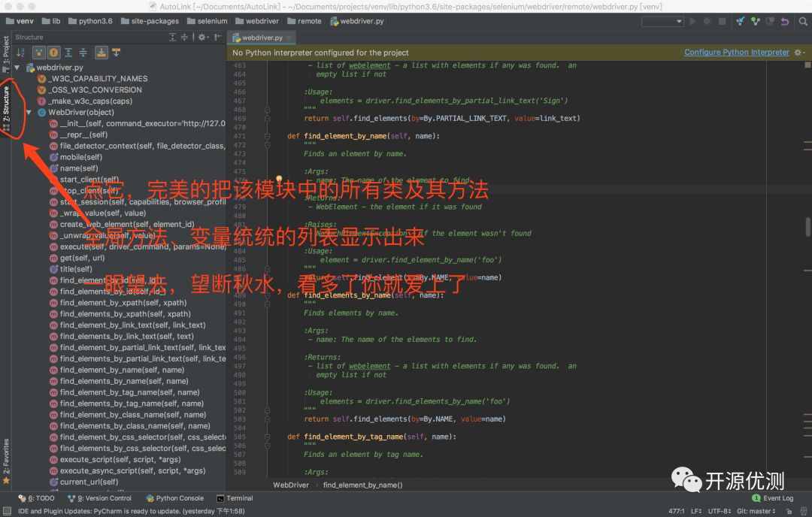Screen dimensions: 812x517
Task: Open the 1: Project tool window tab
Action: (6, 54)
